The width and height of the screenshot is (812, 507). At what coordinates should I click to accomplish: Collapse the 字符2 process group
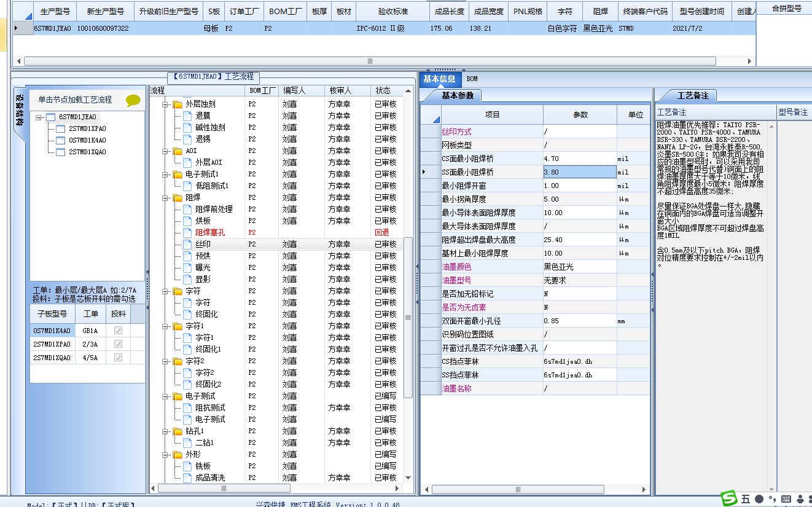pyautogui.click(x=166, y=361)
